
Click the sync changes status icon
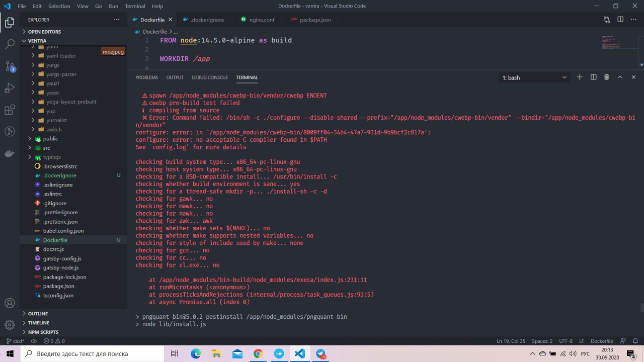(34, 341)
